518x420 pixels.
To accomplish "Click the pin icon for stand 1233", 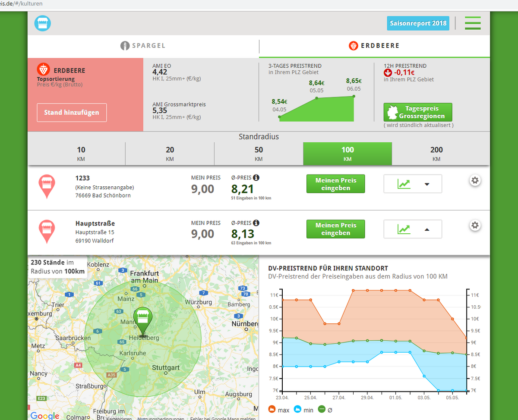I will tap(47, 187).
